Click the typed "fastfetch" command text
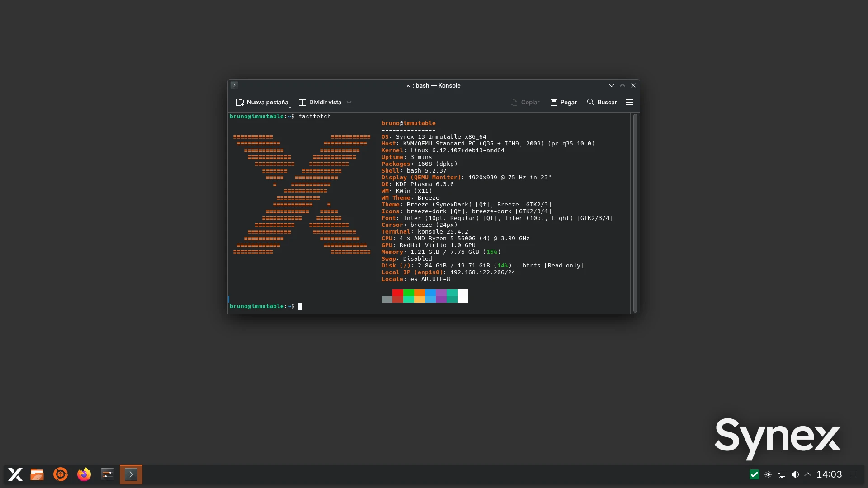Viewport: 868px width, 488px height. tap(315, 117)
